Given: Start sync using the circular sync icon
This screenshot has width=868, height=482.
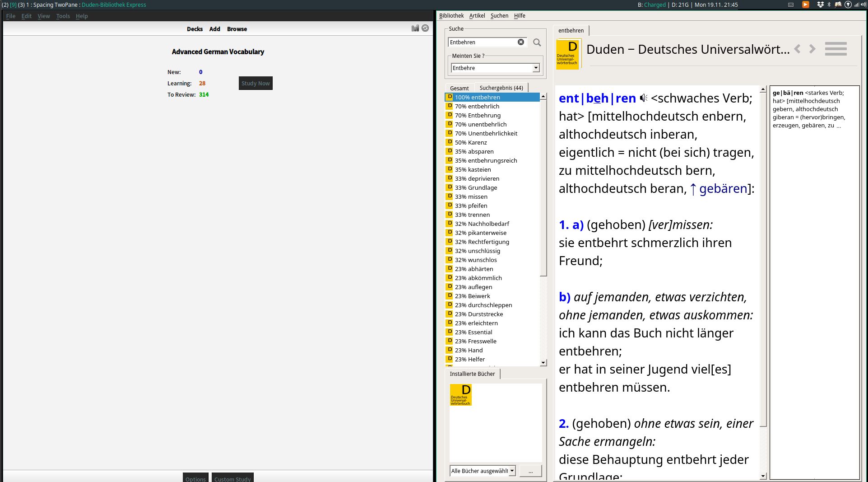Looking at the screenshot, I should coord(425,28).
